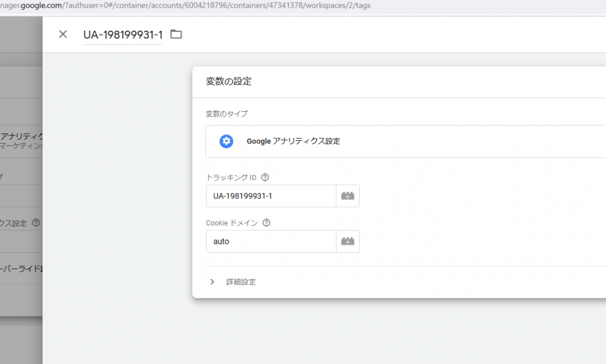The width and height of the screenshot is (606, 364).
Task: Open help for Cookie ドメイン
Action: point(266,223)
